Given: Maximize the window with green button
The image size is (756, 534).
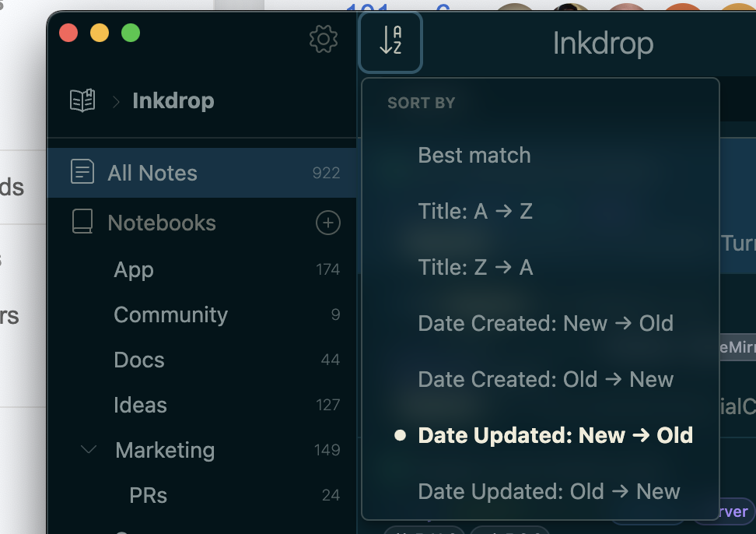Looking at the screenshot, I should [131, 33].
